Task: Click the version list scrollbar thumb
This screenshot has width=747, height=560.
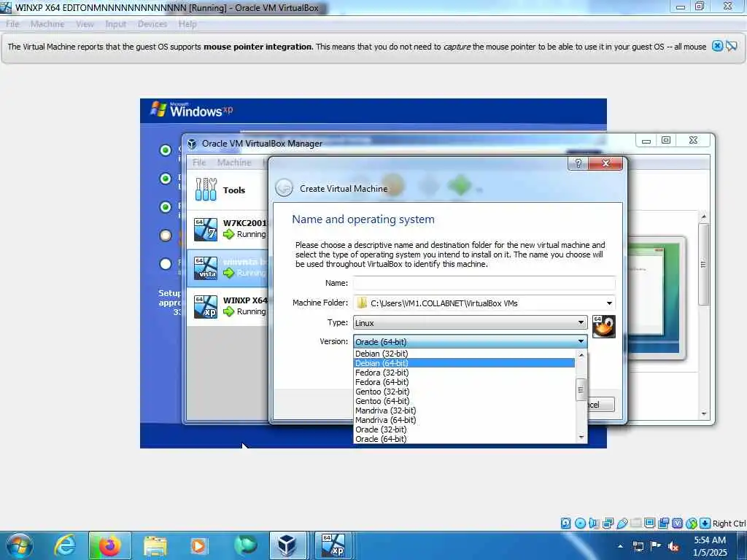Action: tap(581, 390)
